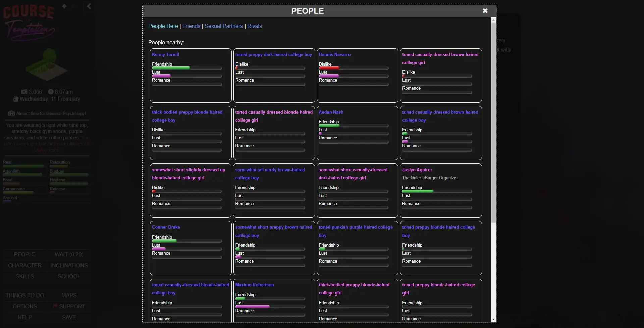Select thick-bodied preppy blonde-haired college girl
Viewport: 644px width, 328px height.
point(354,289)
